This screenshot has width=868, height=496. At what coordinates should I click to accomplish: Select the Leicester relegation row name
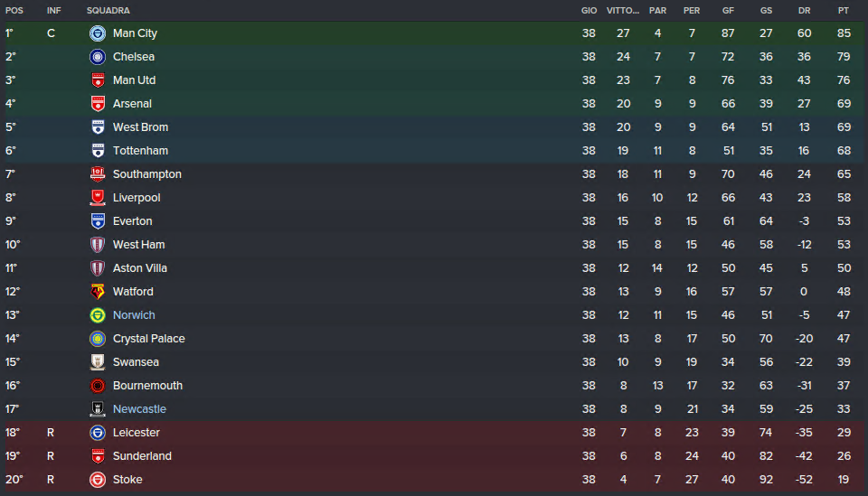click(137, 433)
